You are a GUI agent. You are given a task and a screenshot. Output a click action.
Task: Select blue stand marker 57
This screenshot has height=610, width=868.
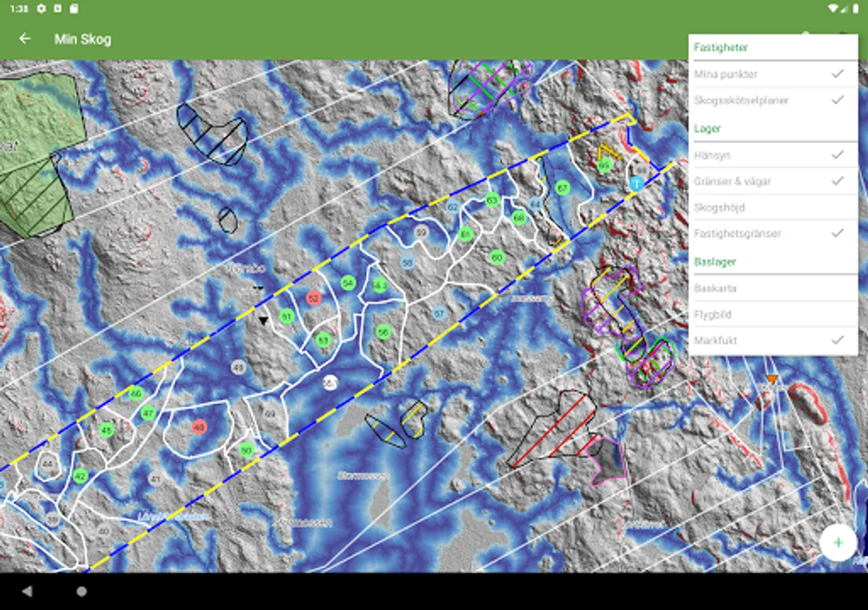coord(439,313)
